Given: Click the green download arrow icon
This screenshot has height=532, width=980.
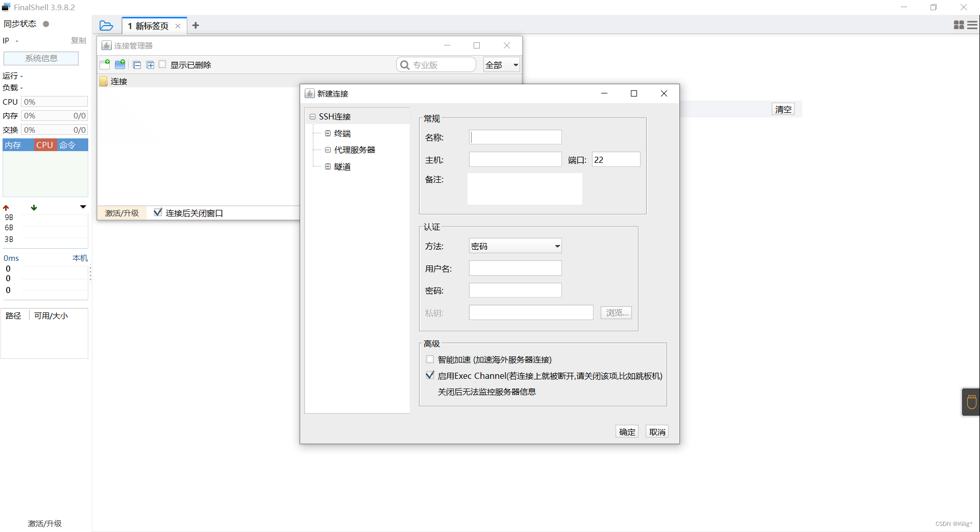Looking at the screenshot, I should click(x=34, y=207).
